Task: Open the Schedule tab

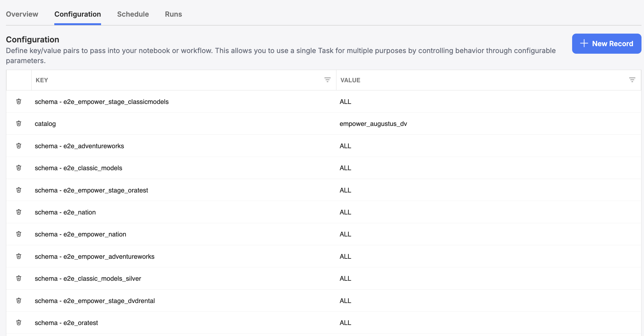Action: [133, 14]
